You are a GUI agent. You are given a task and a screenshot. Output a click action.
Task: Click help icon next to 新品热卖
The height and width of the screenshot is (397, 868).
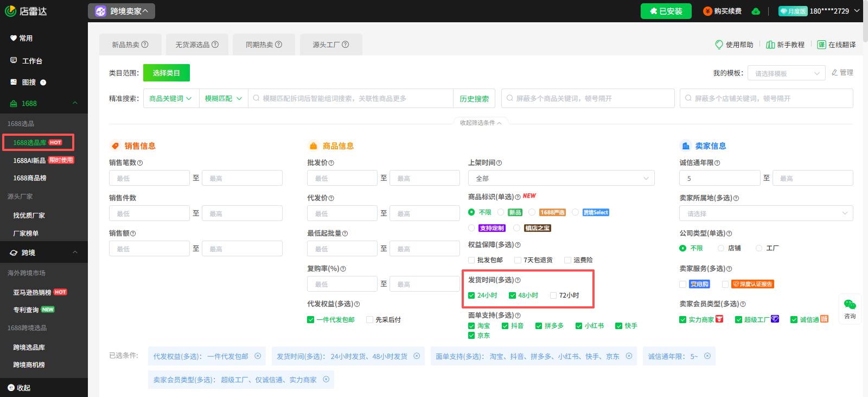point(145,45)
